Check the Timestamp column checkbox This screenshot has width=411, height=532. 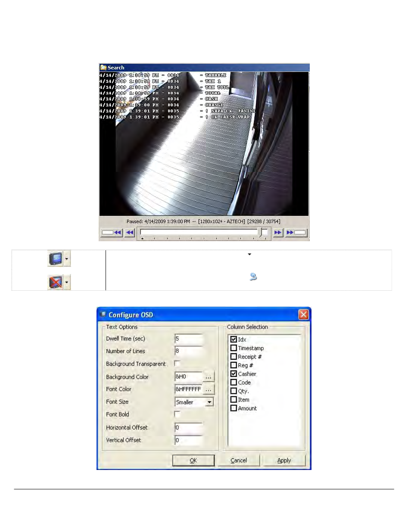tap(234, 348)
